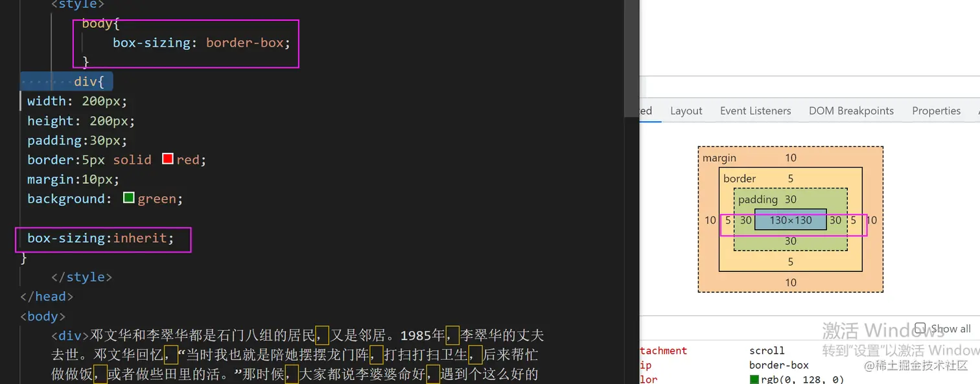980x384 pixels.
Task: Open the Event Listeners tab
Action: [x=755, y=111]
